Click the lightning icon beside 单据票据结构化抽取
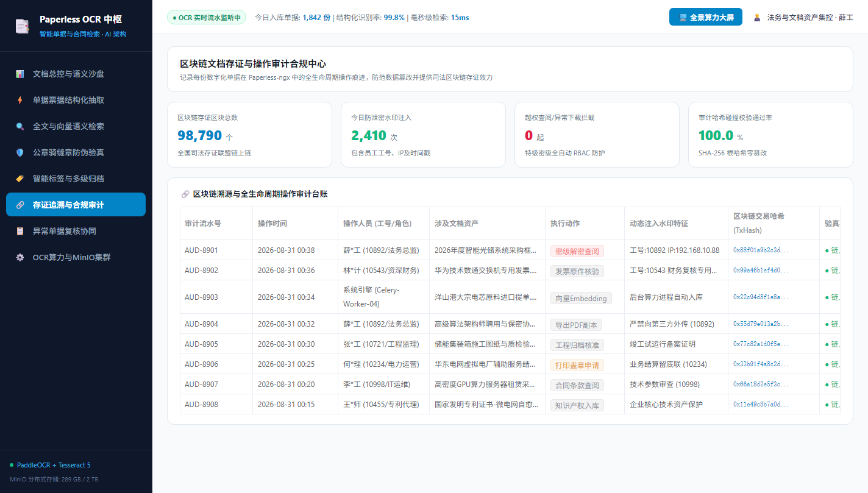The image size is (868, 493). [x=20, y=100]
